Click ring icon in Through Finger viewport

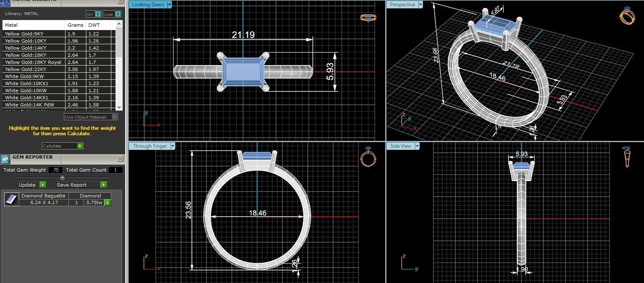(x=368, y=157)
